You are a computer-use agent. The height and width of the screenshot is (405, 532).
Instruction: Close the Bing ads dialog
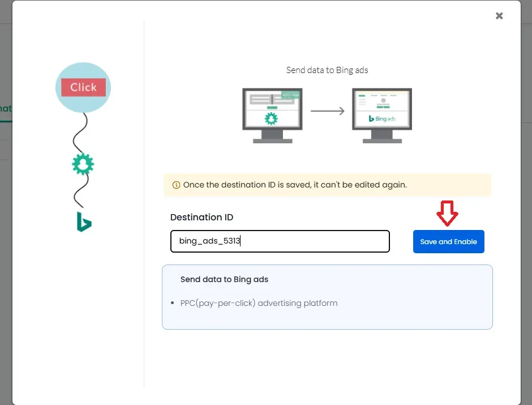coord(499,16)
